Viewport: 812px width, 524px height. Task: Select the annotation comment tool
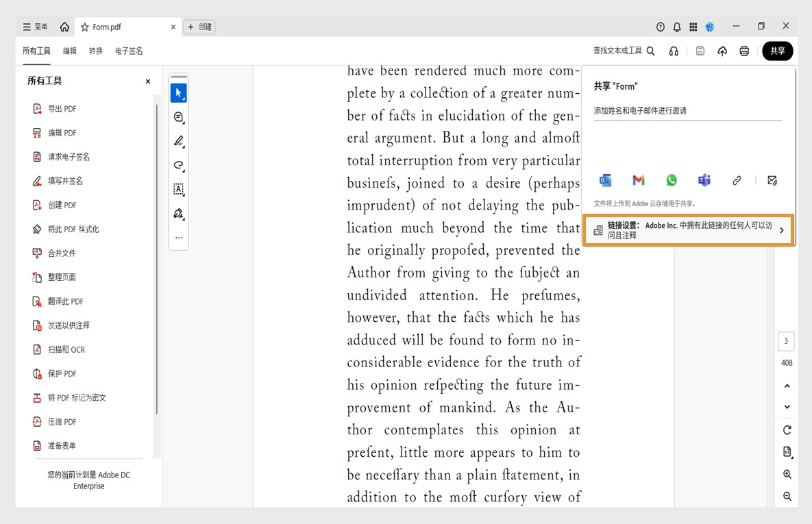[x=178, y=117]
